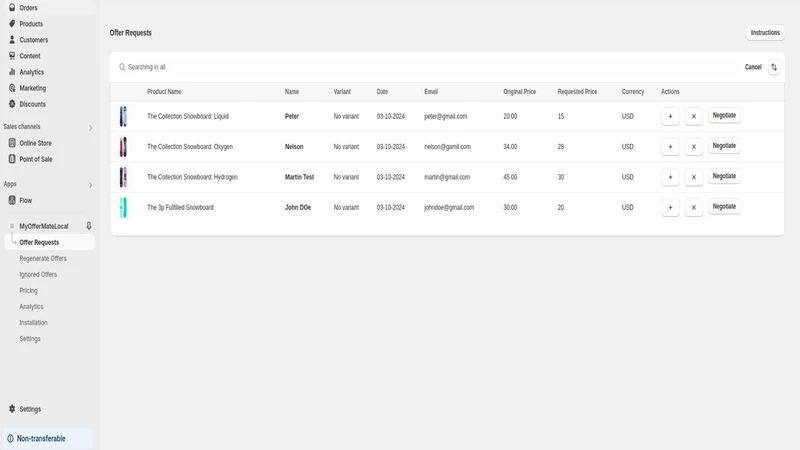Click the Analytics bar chart icon
The height and width of the screenshot is (450, 800).
pos(12,72)
